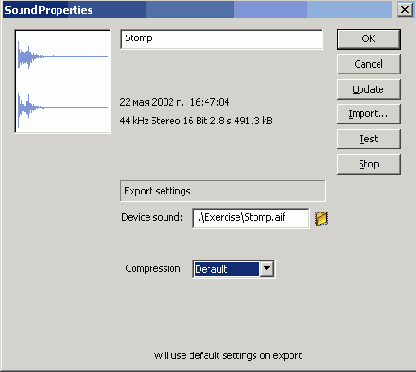Select the Default value in Compression box
Viewport: 416px width, 372px height.
[226, 269]
